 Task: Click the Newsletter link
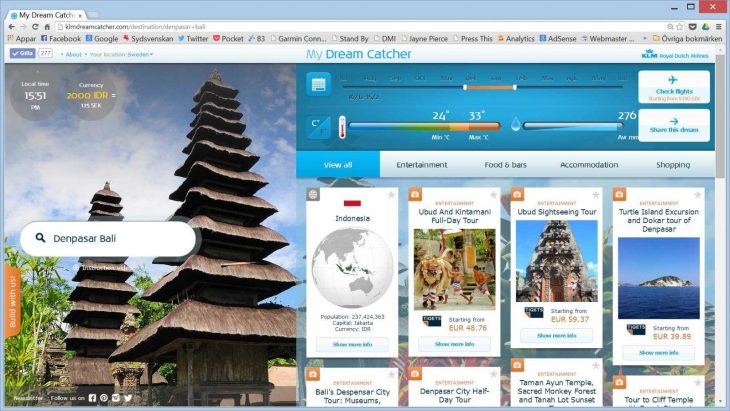[27, 398]
